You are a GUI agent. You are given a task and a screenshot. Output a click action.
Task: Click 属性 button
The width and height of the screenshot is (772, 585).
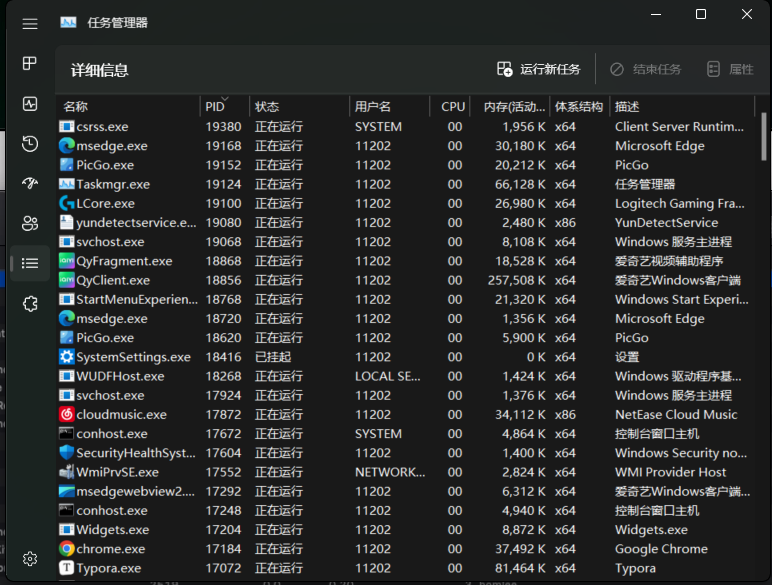[x=730, y=69]
